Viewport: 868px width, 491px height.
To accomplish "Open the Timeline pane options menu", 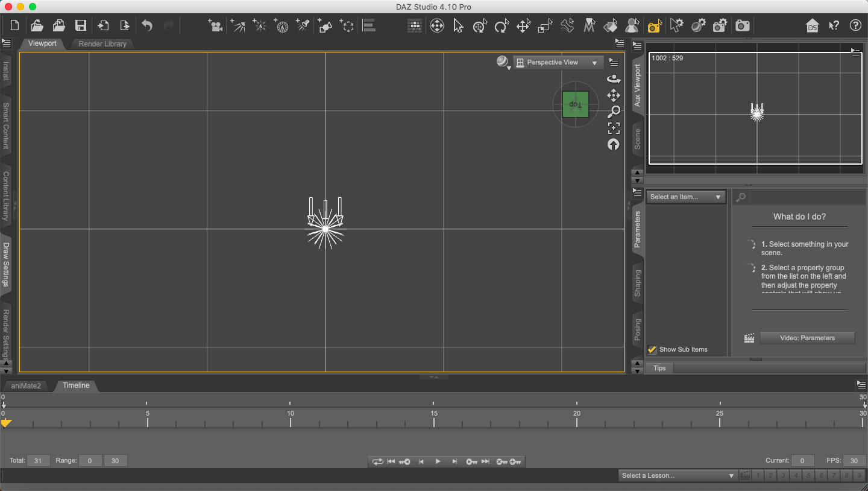I will [861, 384].
